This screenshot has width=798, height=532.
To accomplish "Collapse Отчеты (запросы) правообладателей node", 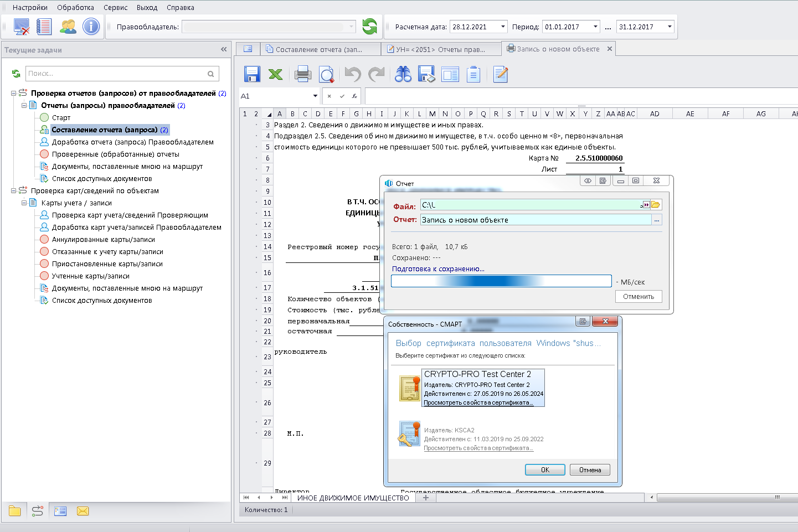I will point(24,105).
